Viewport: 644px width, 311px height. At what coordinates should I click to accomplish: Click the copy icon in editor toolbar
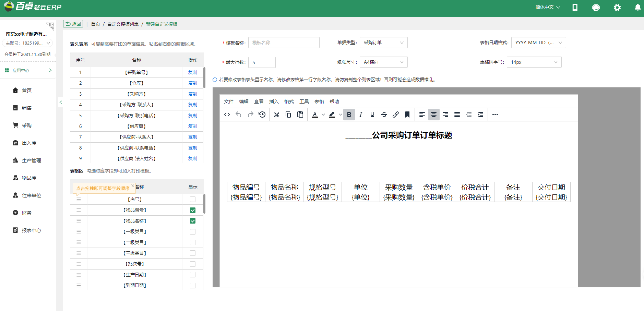tap(288, 115)
